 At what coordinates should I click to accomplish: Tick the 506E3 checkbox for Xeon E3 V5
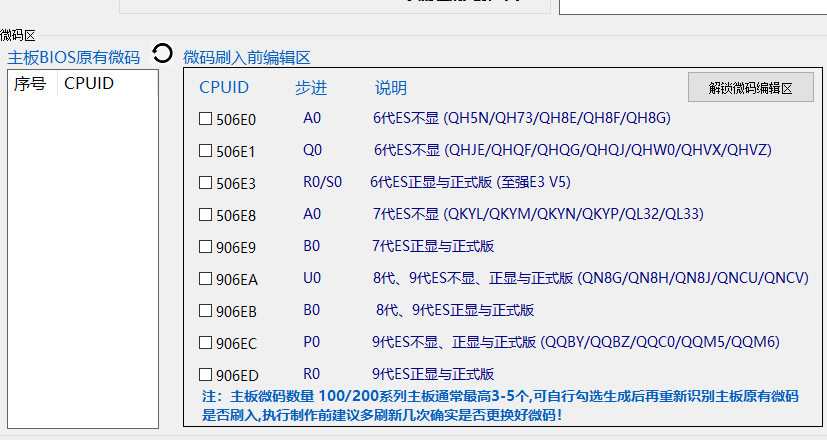[x=205, y=183]
